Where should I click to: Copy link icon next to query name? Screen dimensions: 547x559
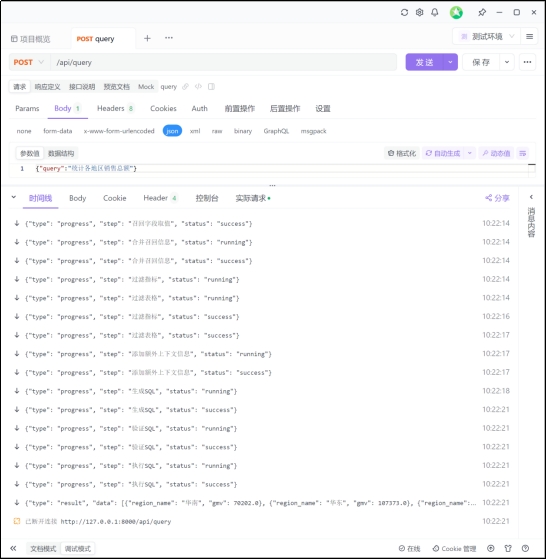click(185, 87)
